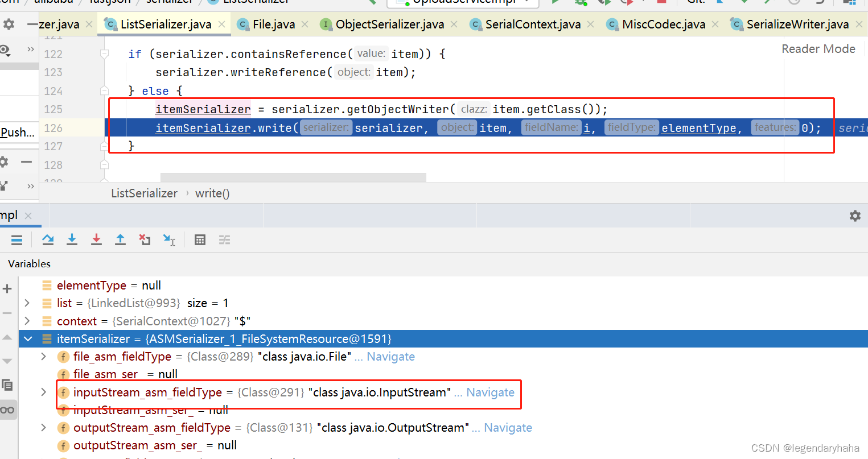The height and width of the screenshot is (459, 868).
Task: Collapse fold marker on line 124 else
Action: click(x=104, y=91)
